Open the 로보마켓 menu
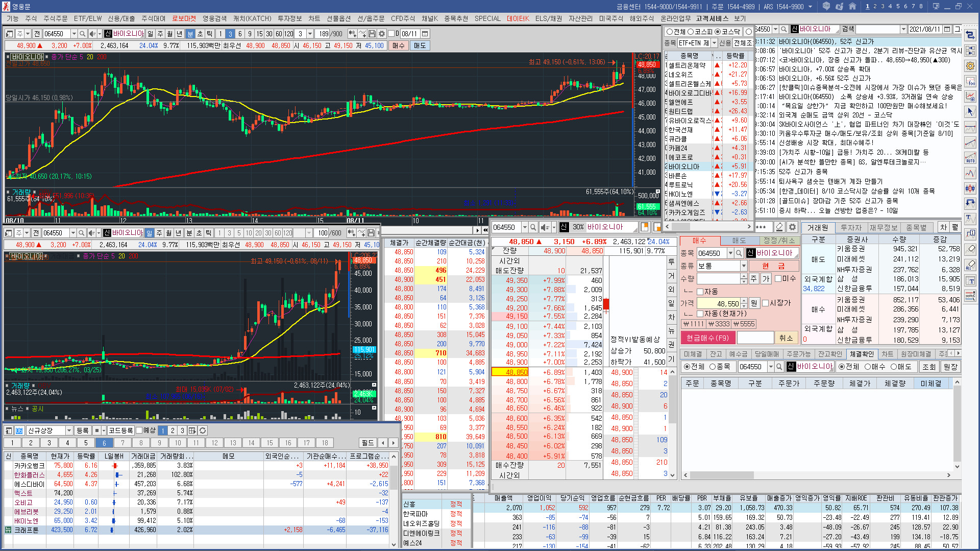The image size is (980, 551). pyautogui.click(x=184, y=18)
